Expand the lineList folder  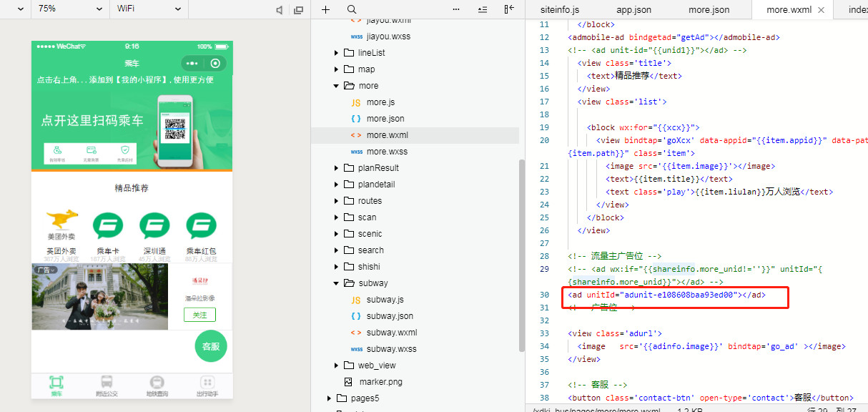click(x=337, y=53)
